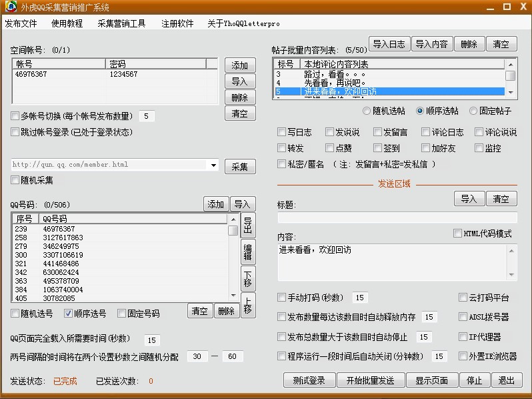The image size is (532, 399).
Task: Enable 评论日志 checkbox
Action: tap(425, 131)
